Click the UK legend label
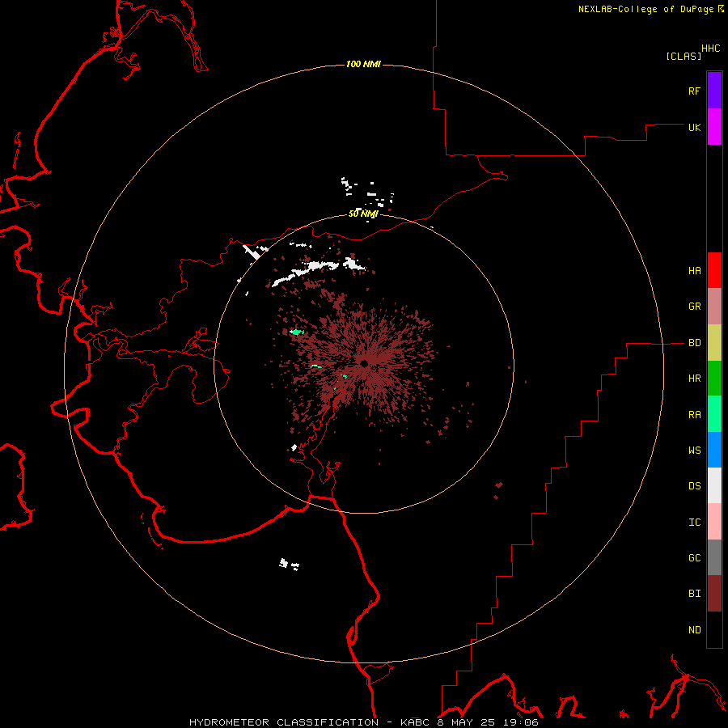 (694, 127)
